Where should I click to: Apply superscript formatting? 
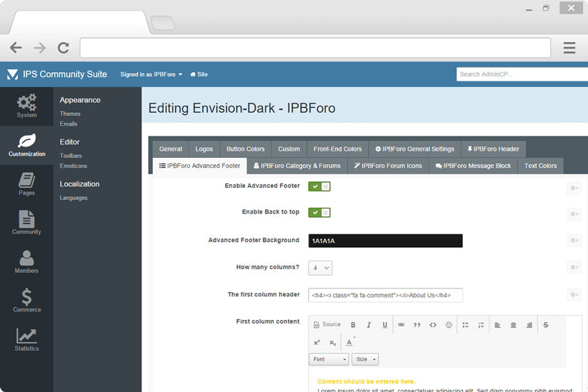tap(317, 343)
